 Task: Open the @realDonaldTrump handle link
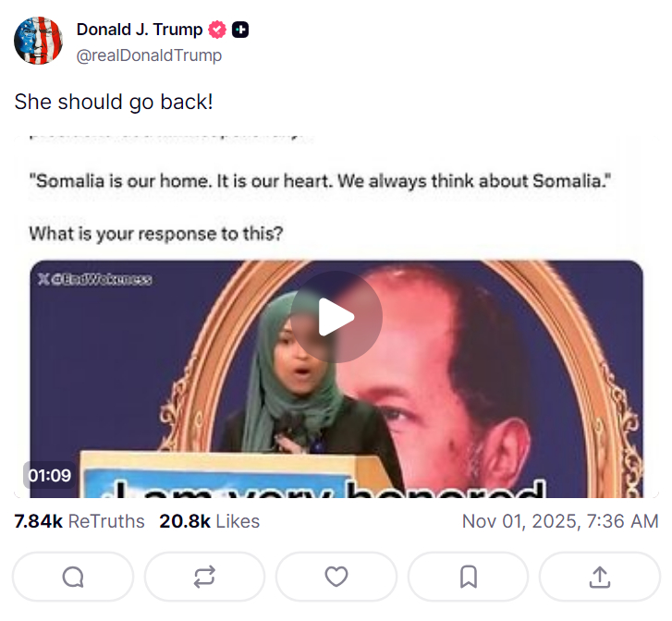coord(149,55)
